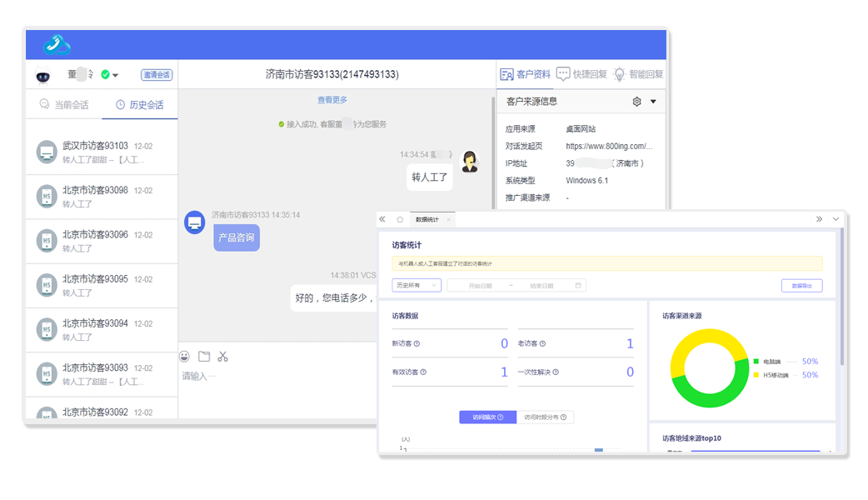Click the home icon in the statistics tab bar
Viewport: 868px width, 500px height.
400,220
